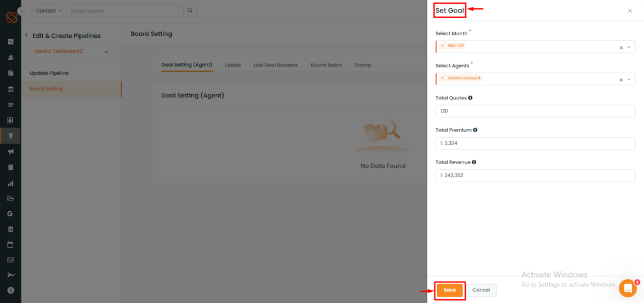
Task: Click the magnifier search button beside Smart Search
Action: [x=190, y=11]
